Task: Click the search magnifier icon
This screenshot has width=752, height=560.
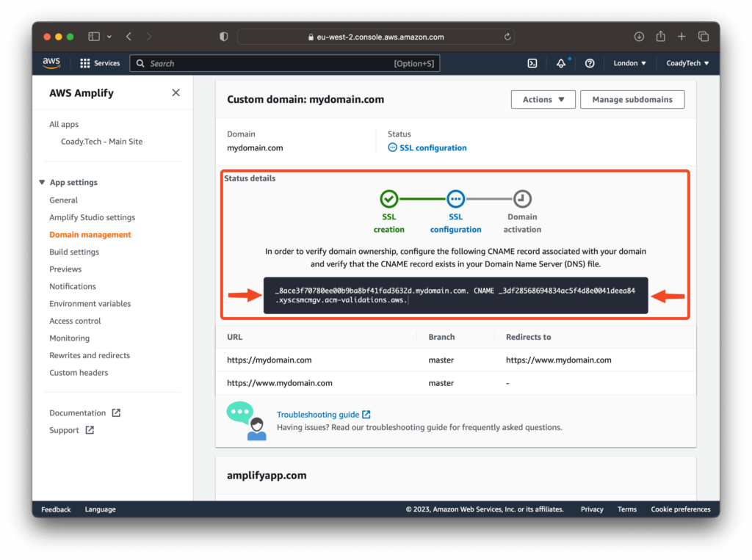Action: point(140,63)
